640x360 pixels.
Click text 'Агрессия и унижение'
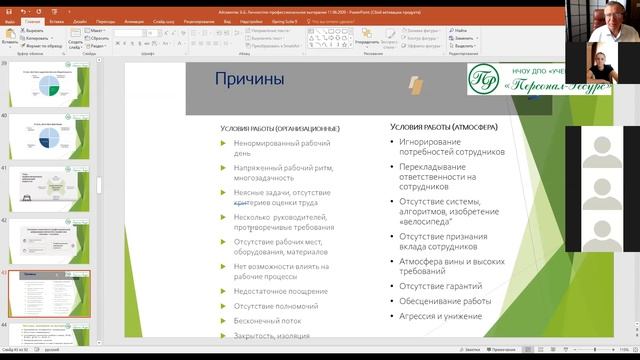click(x=440, y=316)
